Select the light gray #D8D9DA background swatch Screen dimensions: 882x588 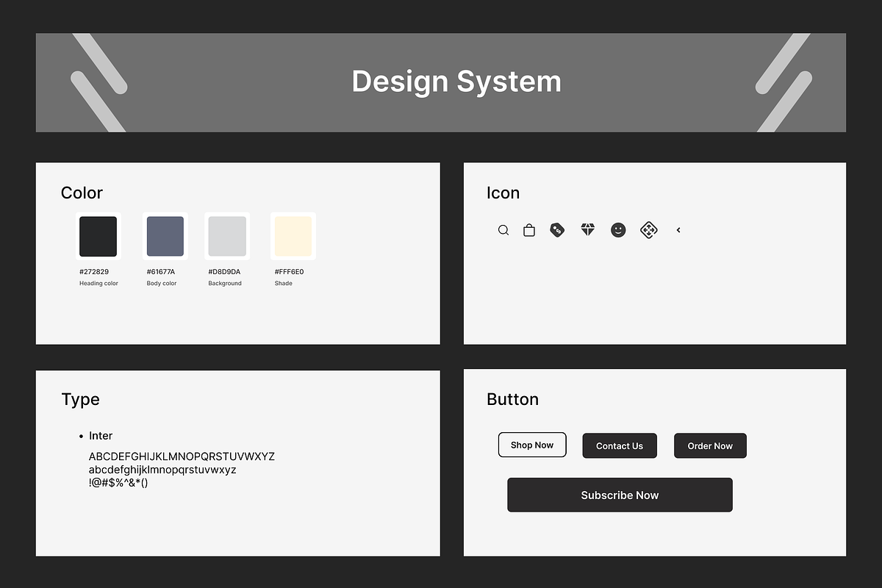(227, 236)
